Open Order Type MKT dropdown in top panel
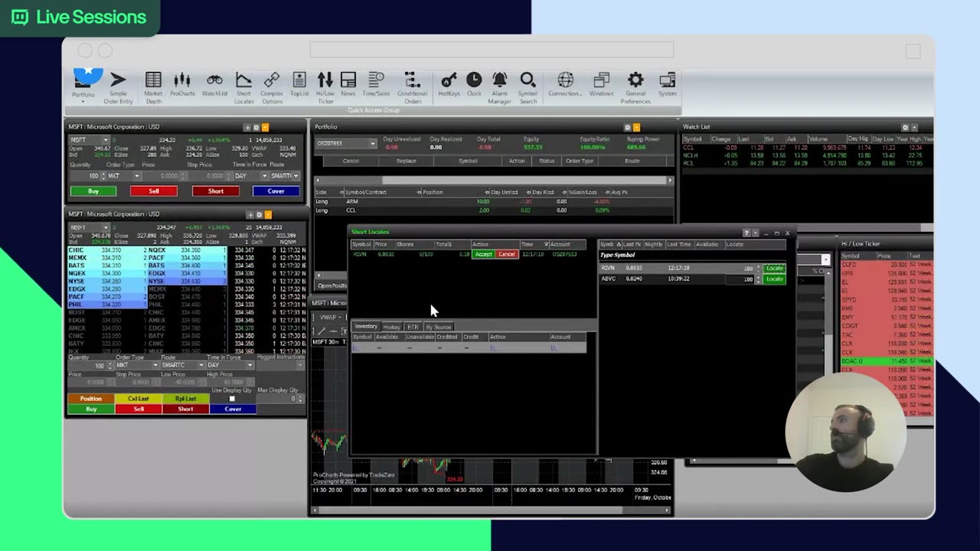980x551 pixels. 137,176
